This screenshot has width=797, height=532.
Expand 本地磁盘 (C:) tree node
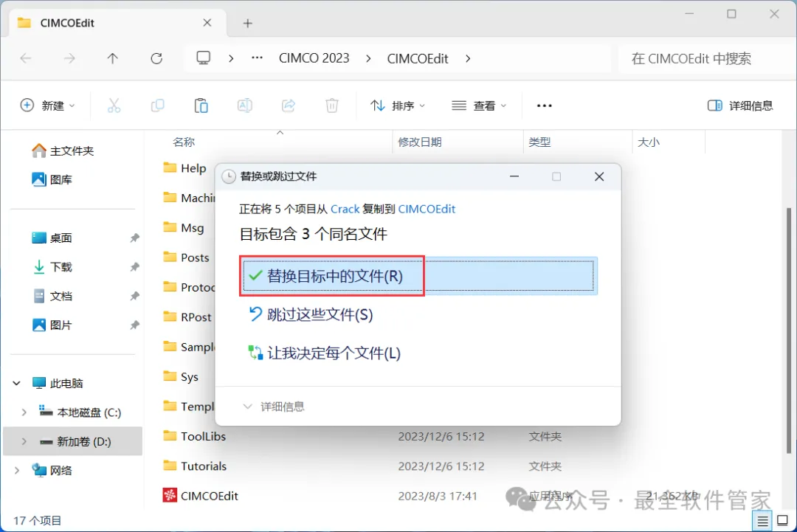pyautogui.click(x=24, y=412)
